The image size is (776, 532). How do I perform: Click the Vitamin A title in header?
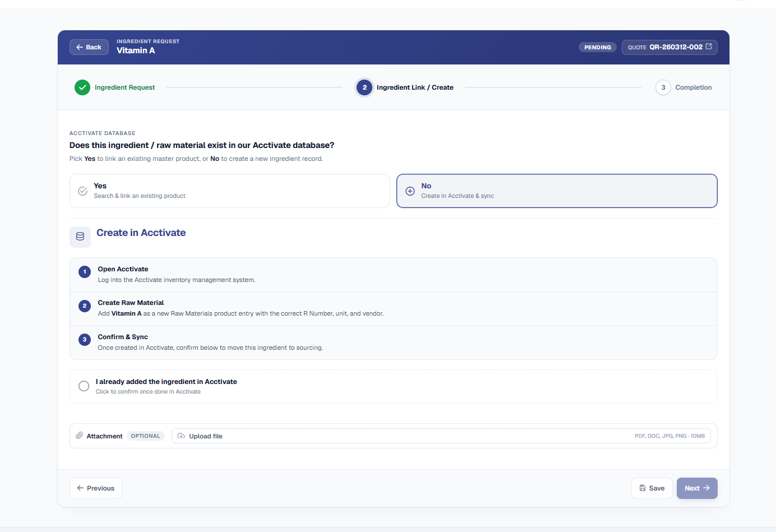(x=136, y=50)
